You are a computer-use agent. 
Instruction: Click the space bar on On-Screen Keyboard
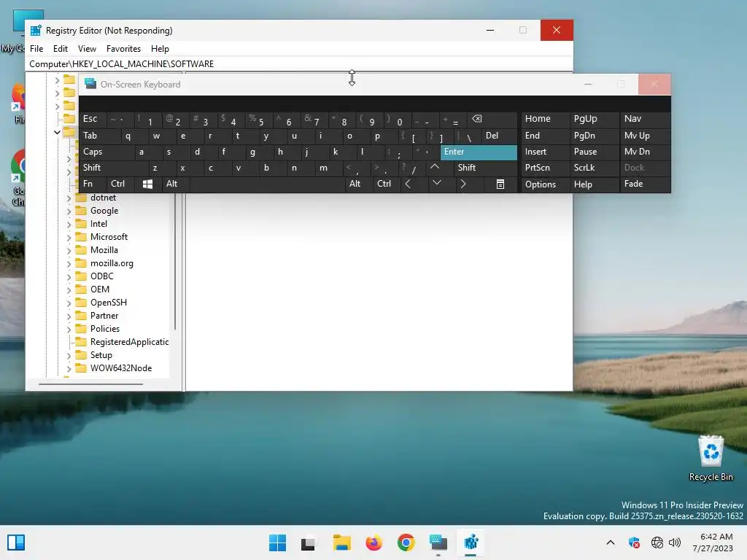[268, 184]
